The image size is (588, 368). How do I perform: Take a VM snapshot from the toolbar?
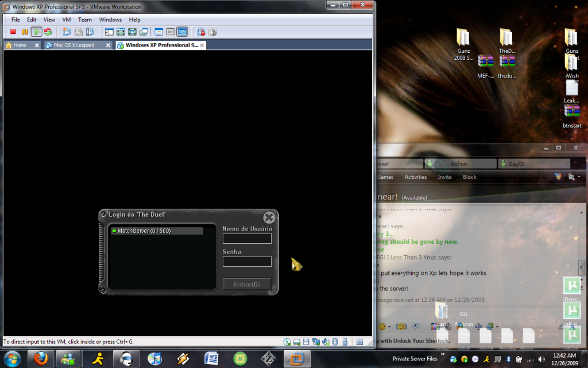[x=67, y=32]
